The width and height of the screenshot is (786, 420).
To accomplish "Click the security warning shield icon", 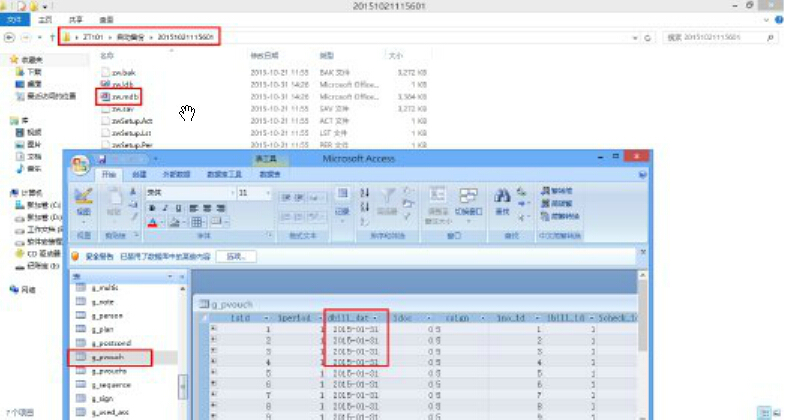I will (75, 256).
